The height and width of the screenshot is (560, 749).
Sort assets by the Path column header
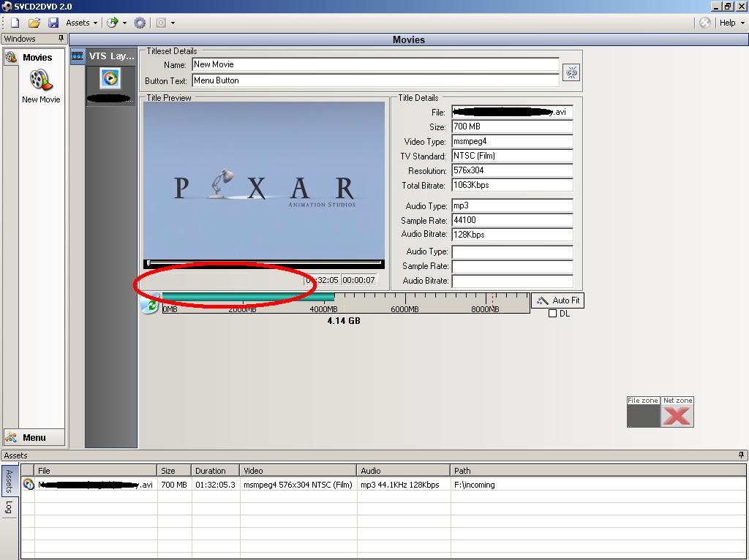tap(598, 471)
